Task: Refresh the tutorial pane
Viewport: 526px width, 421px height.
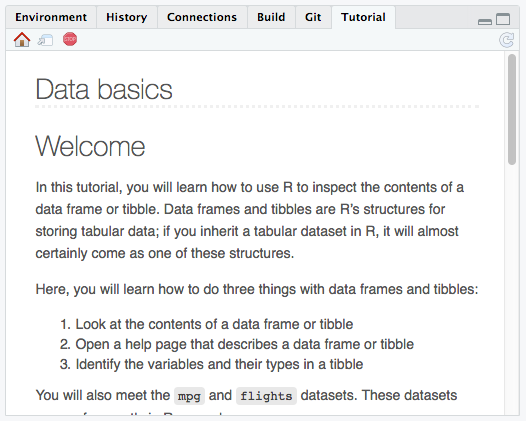Action: click(506, 40)
